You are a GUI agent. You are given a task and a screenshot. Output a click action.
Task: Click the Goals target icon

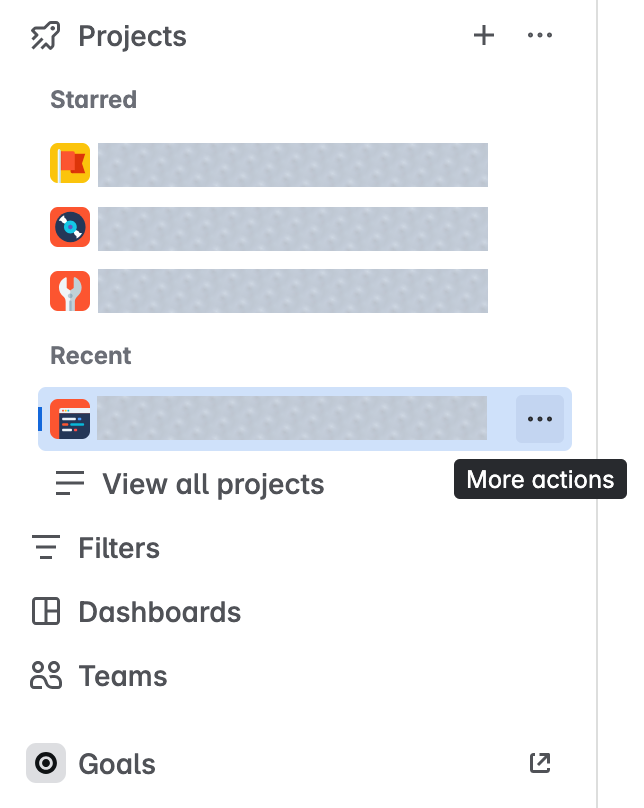pyautogui.click(x=46, y=763)
